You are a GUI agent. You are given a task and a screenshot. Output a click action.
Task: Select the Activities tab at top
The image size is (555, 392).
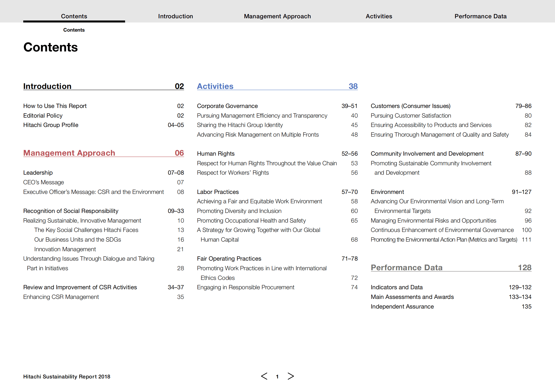tap(379, 16)
